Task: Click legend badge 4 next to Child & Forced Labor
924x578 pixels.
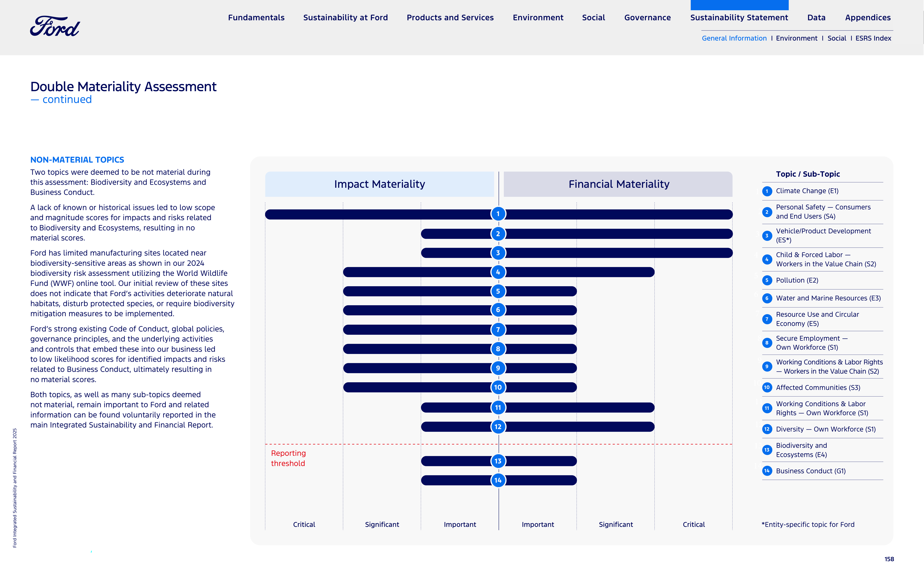Action: 767,260
